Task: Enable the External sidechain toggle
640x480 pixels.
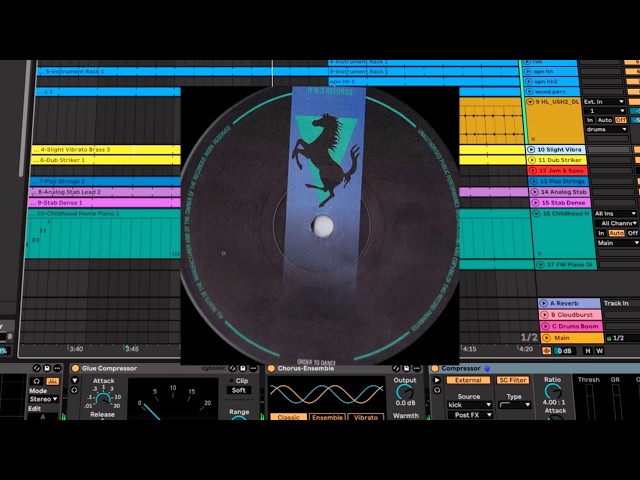Action: click(x=468, y=380)
